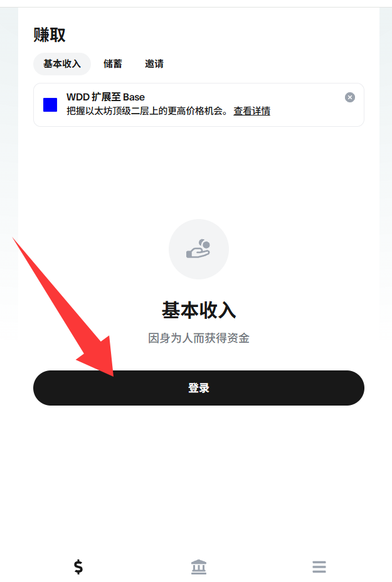This screenshot has width=392, height=582.
Task: Click the 登录 label text in black button
Action: coord(199,388)
